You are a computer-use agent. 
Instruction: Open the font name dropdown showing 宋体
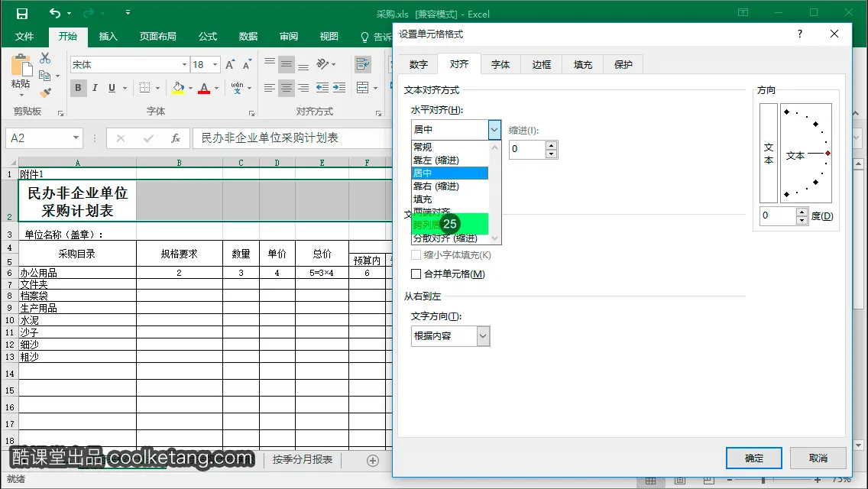coord(184,65)
